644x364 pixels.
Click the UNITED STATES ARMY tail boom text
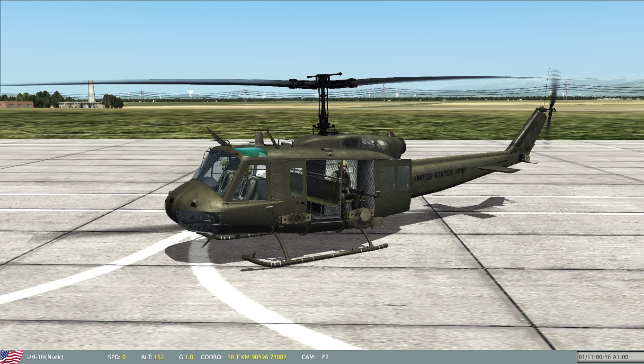440,174
